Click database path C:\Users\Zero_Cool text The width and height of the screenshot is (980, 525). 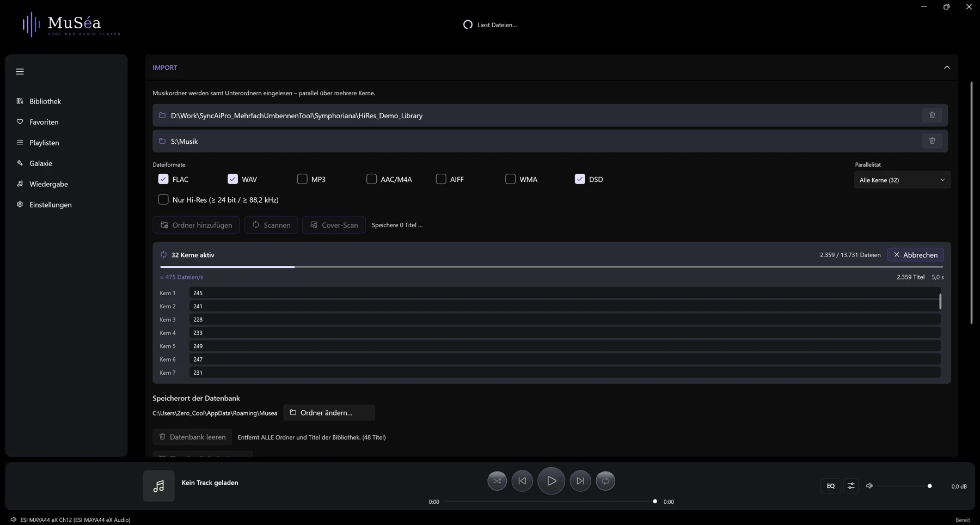click(215, 413)
